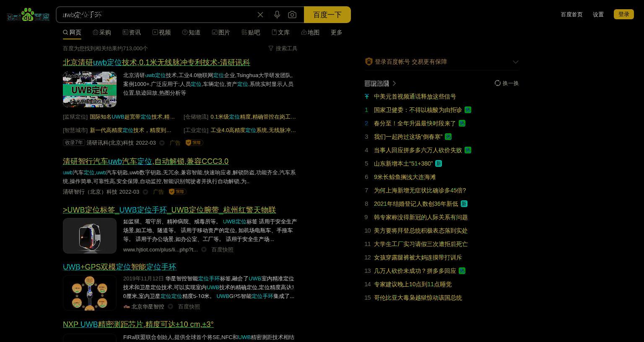Open 百度快照 for 北京华星智控 result
The image size is (644, 342).
[189, 307]
